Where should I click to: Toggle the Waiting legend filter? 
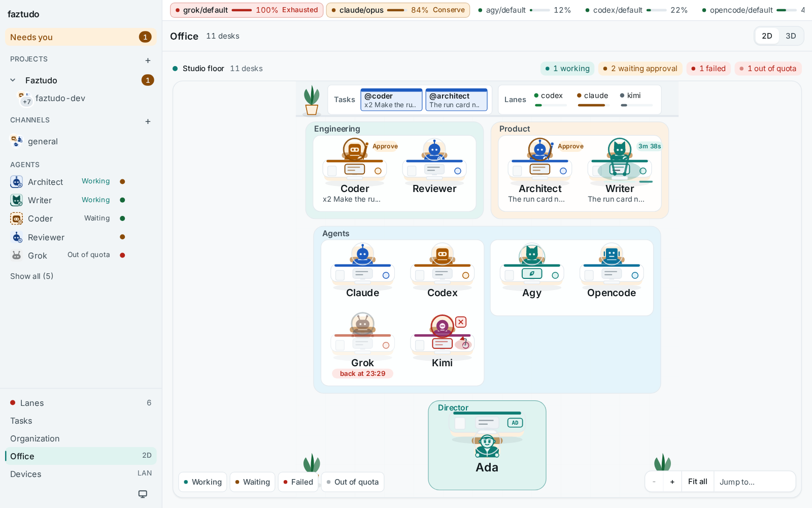click(x=252, y=482)
